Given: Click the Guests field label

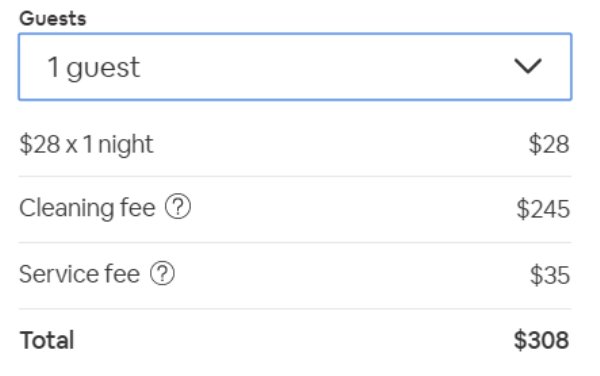Looking at the screenshot, I should (53, 18).
